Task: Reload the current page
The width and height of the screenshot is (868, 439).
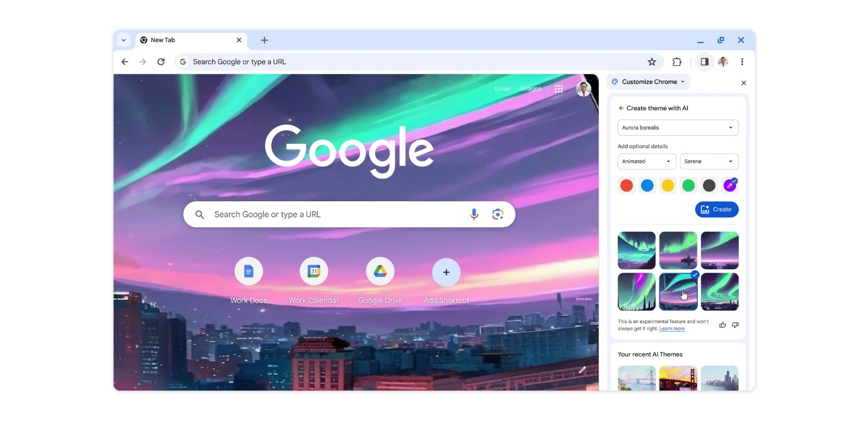Action: 161,62
